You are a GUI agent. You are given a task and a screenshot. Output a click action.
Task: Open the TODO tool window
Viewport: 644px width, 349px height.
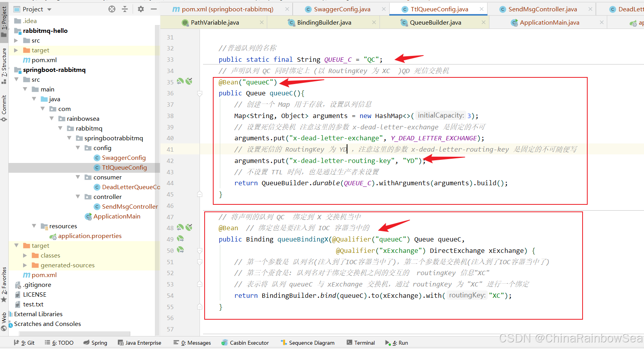59,343
